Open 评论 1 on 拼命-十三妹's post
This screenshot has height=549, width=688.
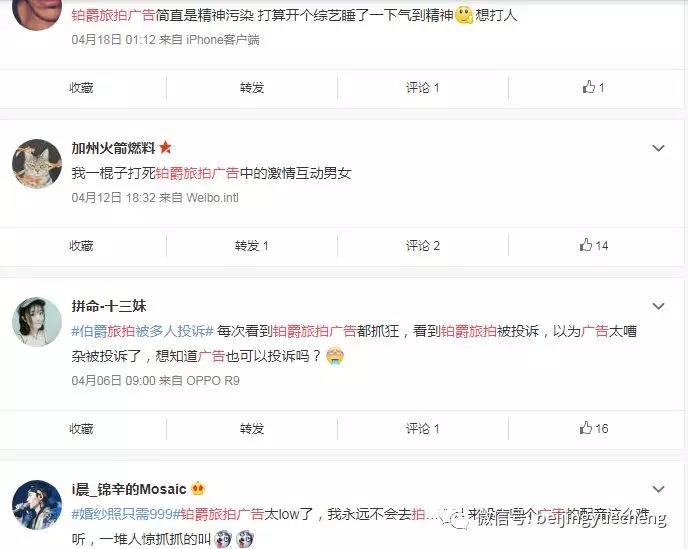(423, 428)
